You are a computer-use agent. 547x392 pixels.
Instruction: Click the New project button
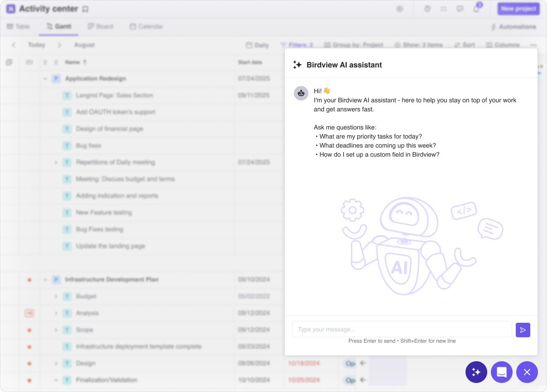[518, 9]
